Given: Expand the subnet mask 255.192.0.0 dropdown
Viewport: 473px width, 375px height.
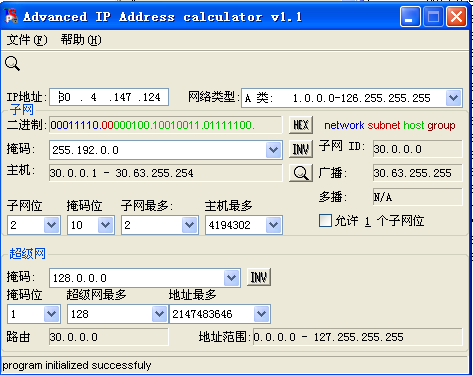Looking at the screenshot, I should [274, 150].
